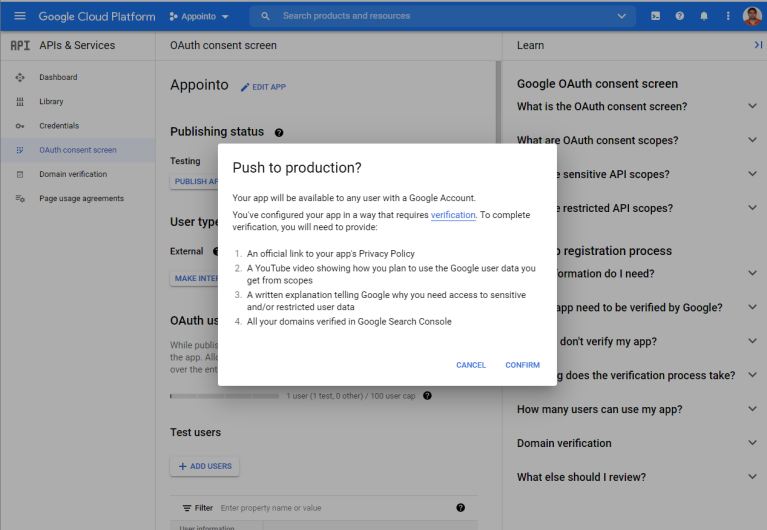Click the Credentials key icon
The height and width of the screenshot is (530, 767).
tap(20, 126)
